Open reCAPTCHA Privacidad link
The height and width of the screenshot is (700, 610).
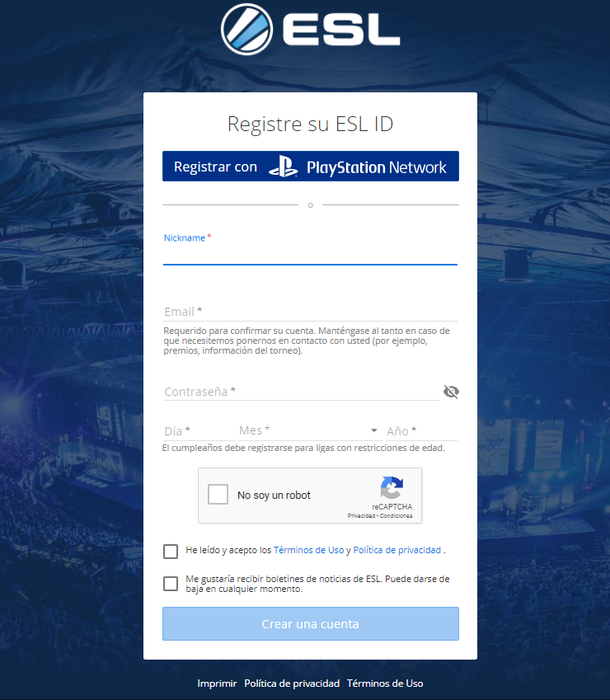coord(361,516)
